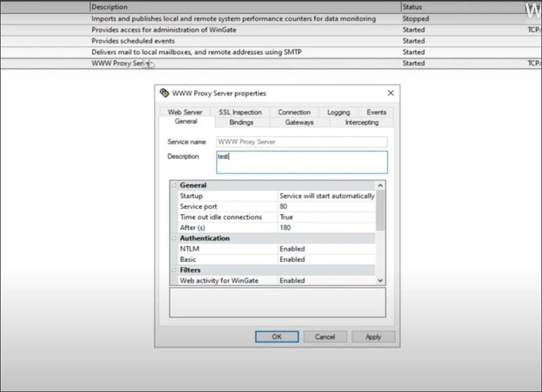This screenshot has width=542, height=392.
Task: Toggle the Basic authentication Enabled value
Action: point(327,259)
